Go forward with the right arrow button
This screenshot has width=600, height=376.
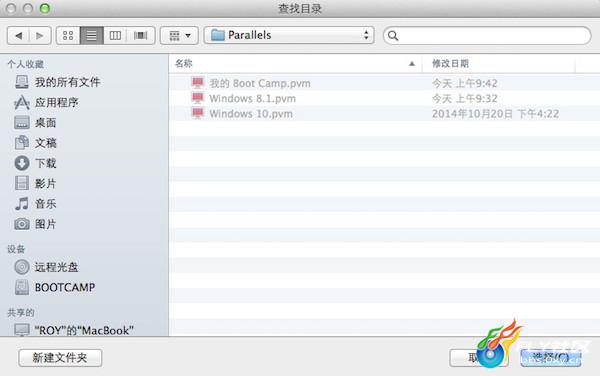tap(40, 36)
